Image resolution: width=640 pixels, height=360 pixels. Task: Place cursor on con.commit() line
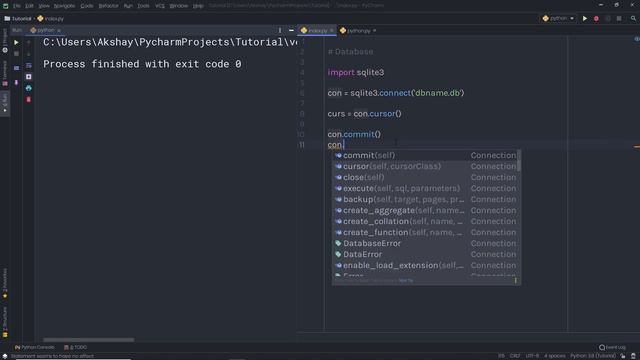tap(354, 134)
